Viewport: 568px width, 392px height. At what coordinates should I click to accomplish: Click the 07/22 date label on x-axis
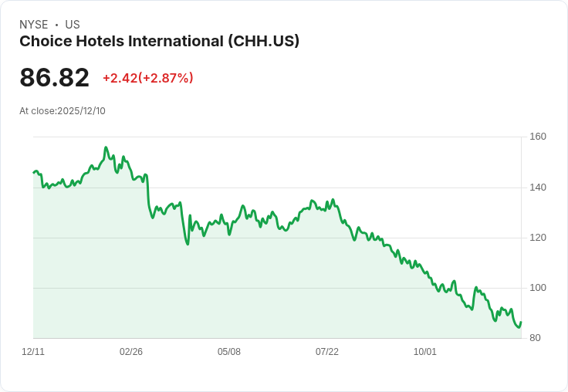click(x=327, y=352)
